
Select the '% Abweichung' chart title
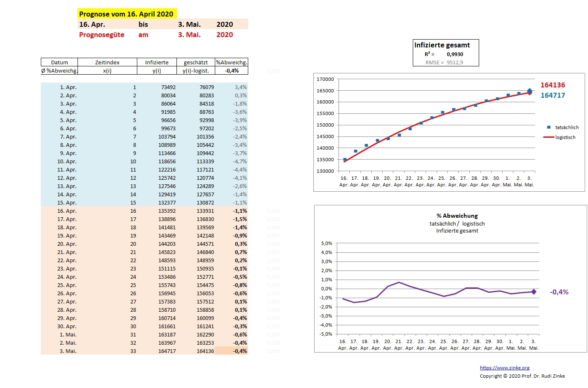tap(457, 216)
